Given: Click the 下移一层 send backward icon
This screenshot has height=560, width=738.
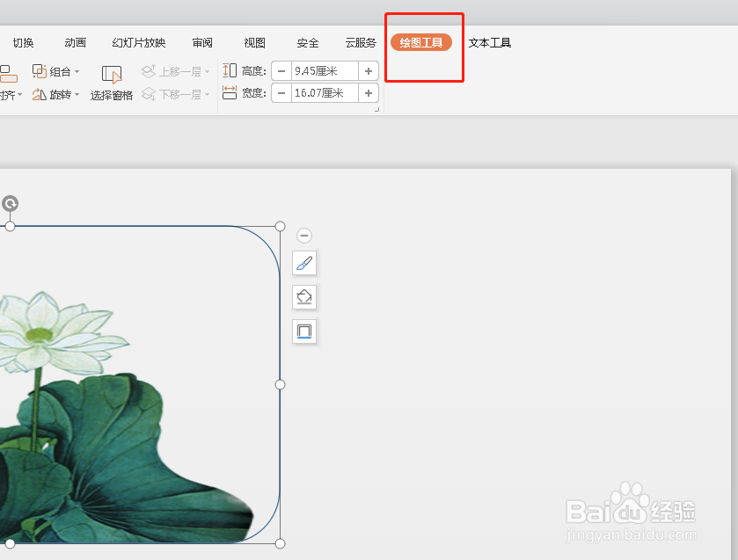Looking at the screenshot, I should point(149,94).
